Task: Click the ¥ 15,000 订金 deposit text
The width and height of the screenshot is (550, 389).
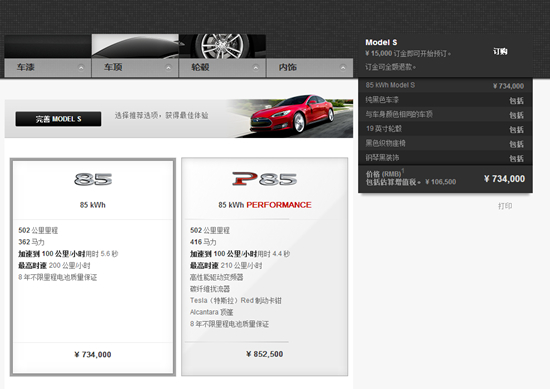Action: (408, 54)
